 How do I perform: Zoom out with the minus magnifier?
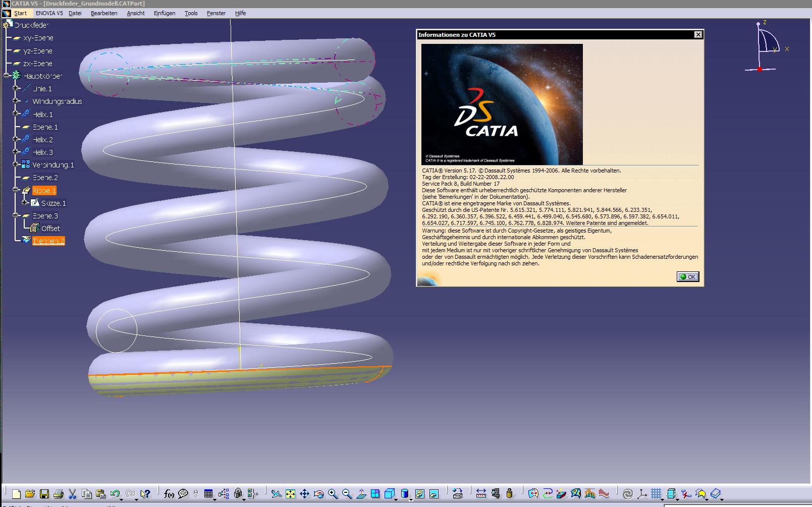click(x=347, y=494)
